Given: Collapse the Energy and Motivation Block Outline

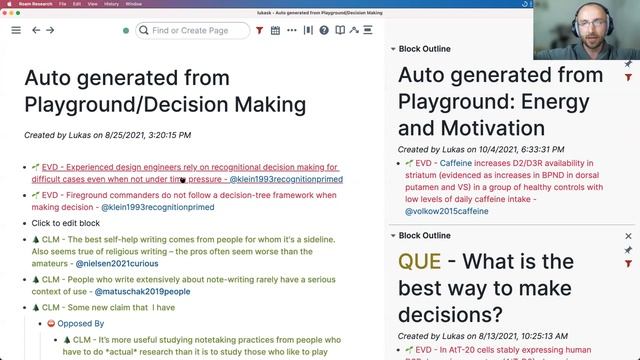Looking at the screenshot, I should 393,49.
